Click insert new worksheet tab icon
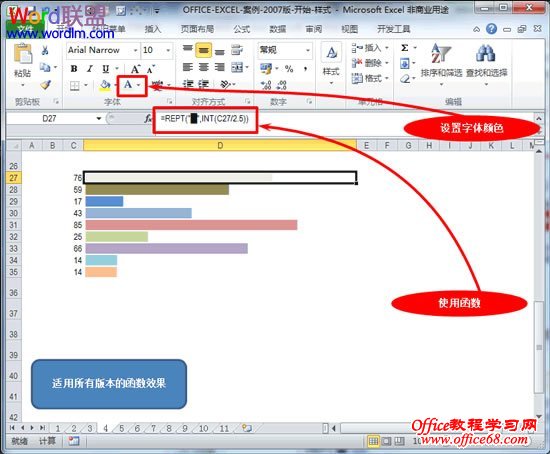The height and width of the screenshot is (454, 550). click(247, 428)
